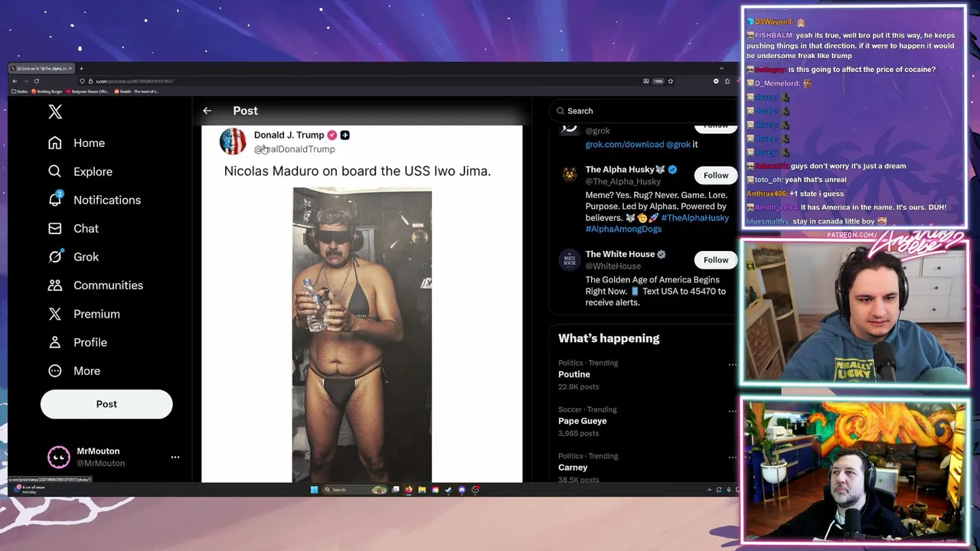Click the Notifications bell icon
This screenshot has width=980, height=551.
coord(55,200)
